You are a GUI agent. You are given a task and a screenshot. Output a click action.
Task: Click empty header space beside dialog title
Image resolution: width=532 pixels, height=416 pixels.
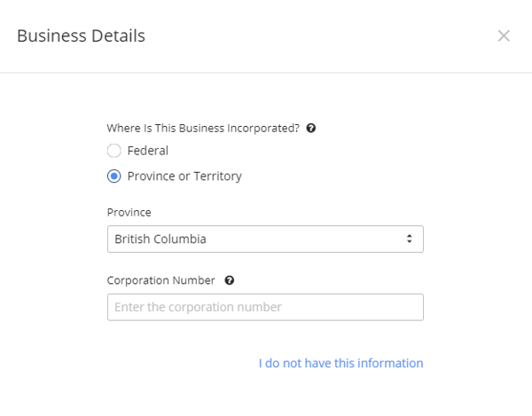click(x=319, y=35)
